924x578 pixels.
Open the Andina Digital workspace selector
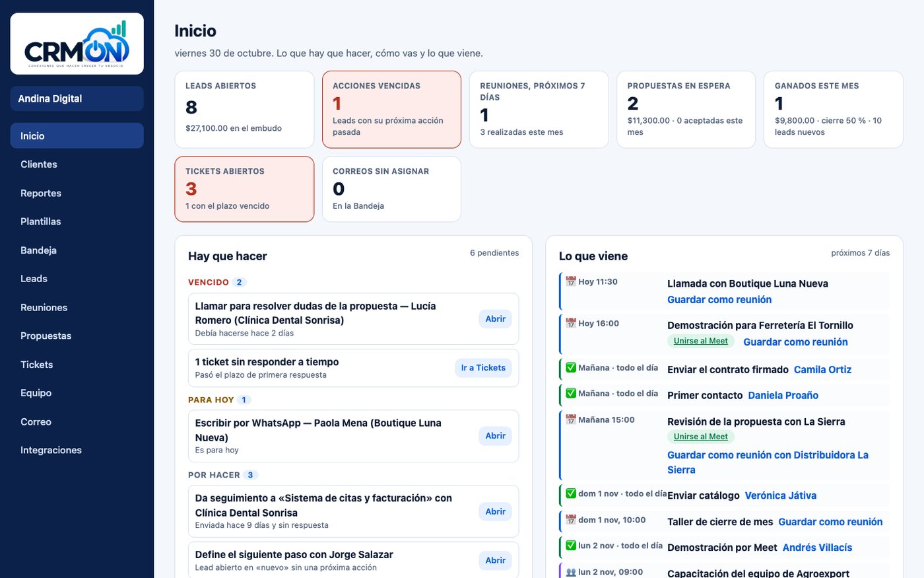tap(77, 98)
